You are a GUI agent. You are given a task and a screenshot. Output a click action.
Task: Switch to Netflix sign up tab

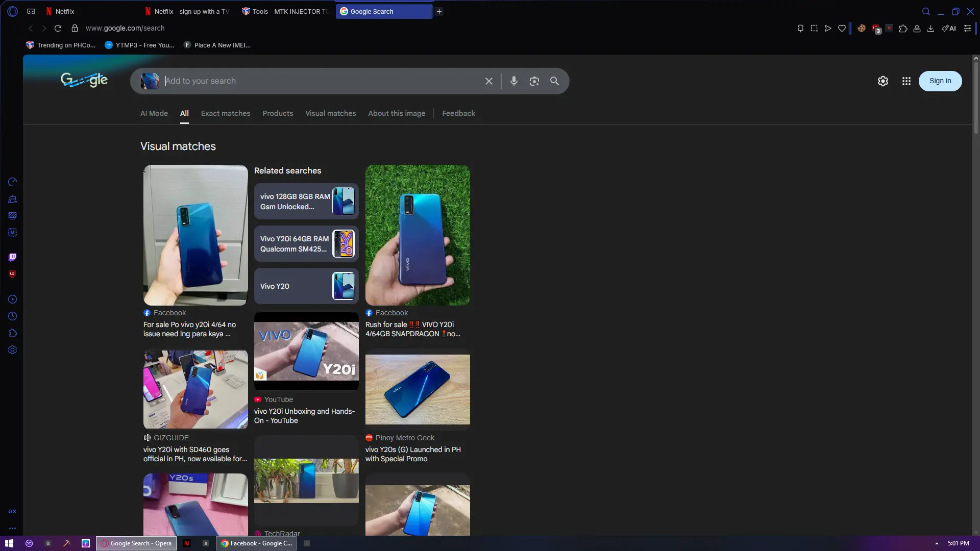187,11
